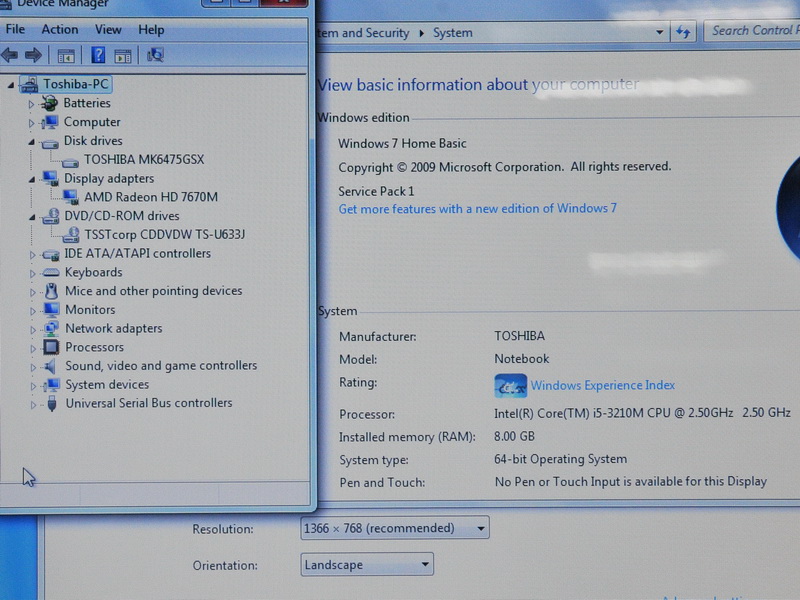
Task: Click the Scan for hardware changes icon
Action: point(155,55)
